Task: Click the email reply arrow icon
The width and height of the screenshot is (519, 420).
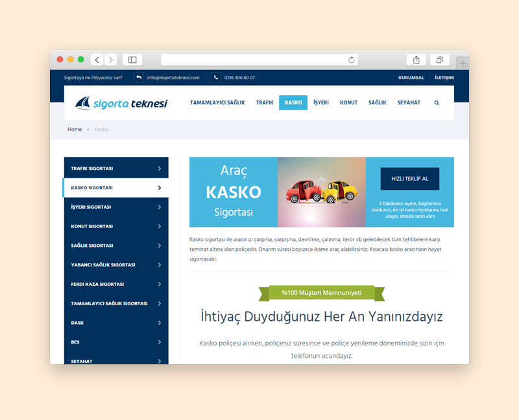Action: point(139,78)
